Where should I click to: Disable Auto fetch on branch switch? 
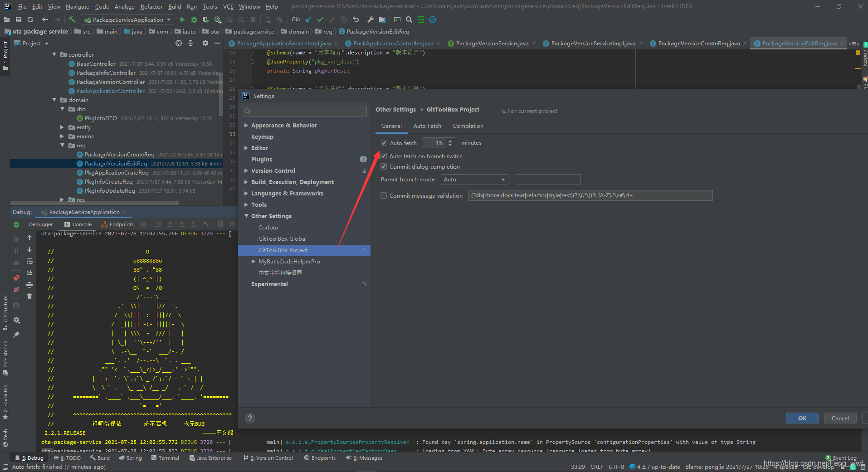coord(384,156)
